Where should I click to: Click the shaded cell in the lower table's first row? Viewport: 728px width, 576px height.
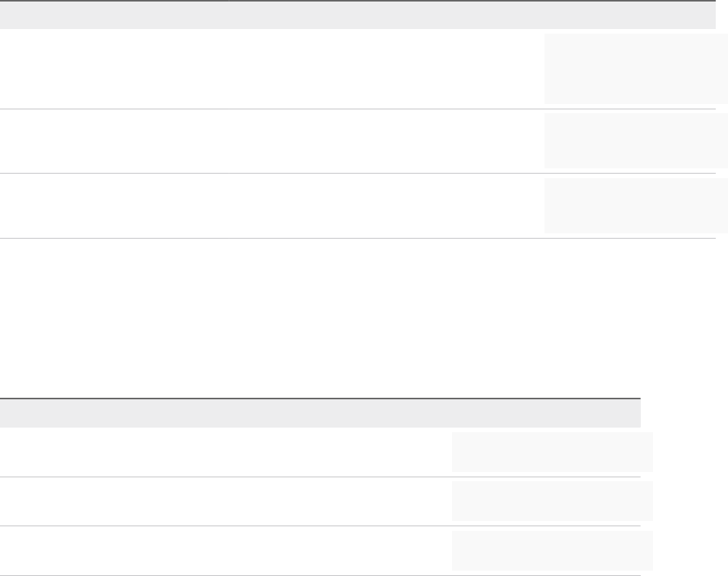(x=552, y=452)
